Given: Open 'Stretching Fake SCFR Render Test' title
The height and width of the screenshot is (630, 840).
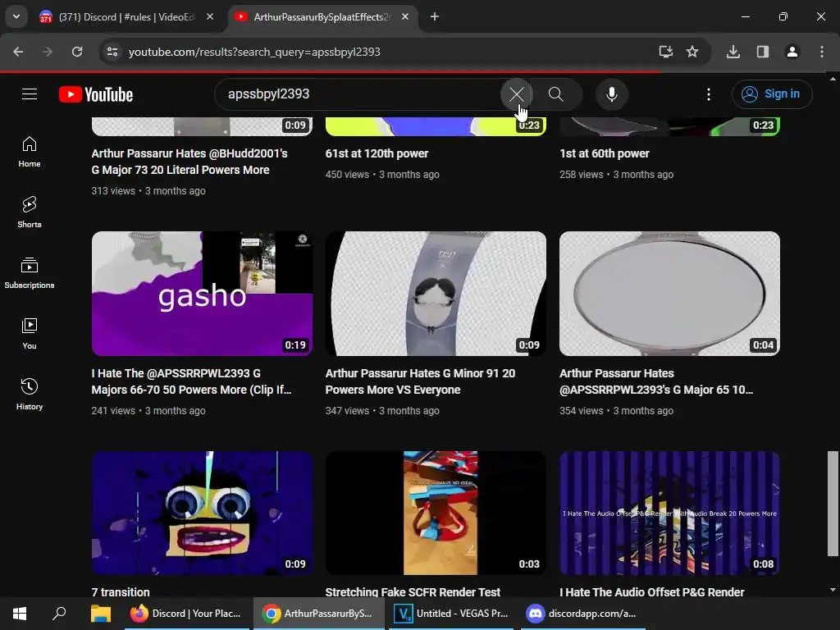Looking at the screenshot, I should [413, 592].
